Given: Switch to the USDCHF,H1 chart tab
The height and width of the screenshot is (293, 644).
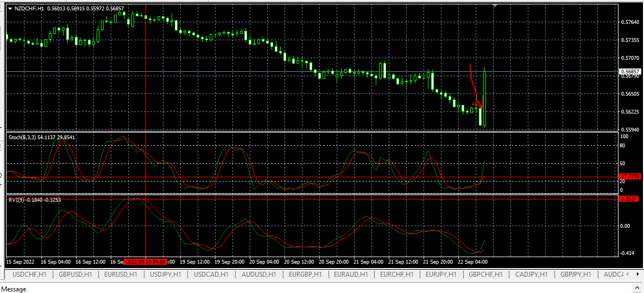Looking at the screenshot, I should tap(30, 275).
